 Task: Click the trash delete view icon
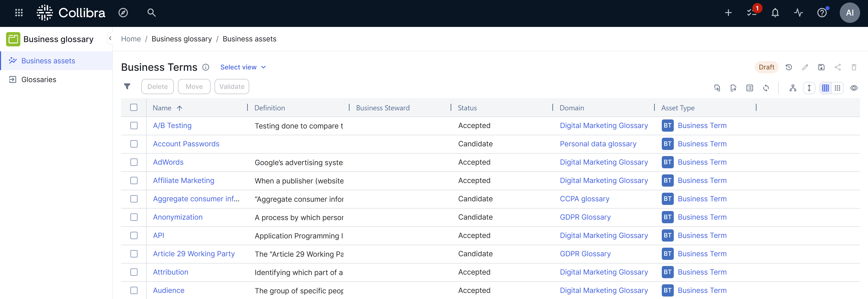point(854,67)
